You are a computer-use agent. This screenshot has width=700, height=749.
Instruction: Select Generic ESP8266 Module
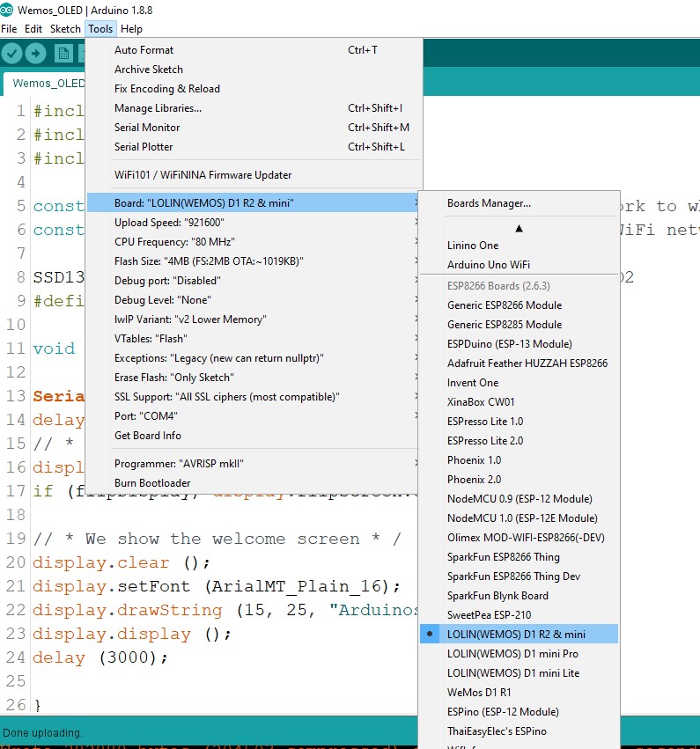[x=519, y=305]
